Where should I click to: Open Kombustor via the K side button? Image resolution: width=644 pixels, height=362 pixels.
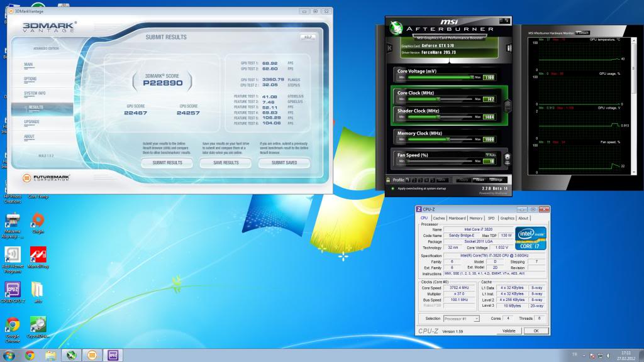coord(390,48)
